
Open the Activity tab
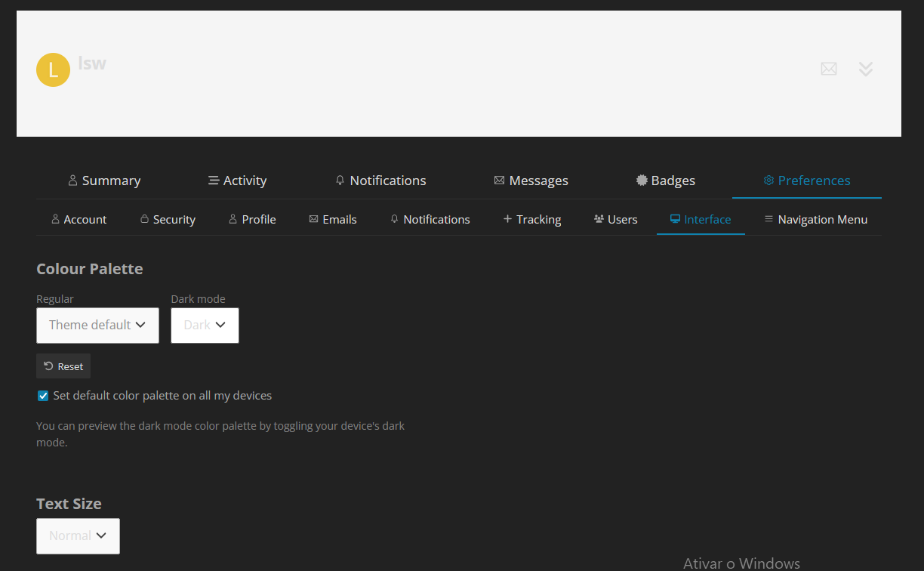point(237,181)
